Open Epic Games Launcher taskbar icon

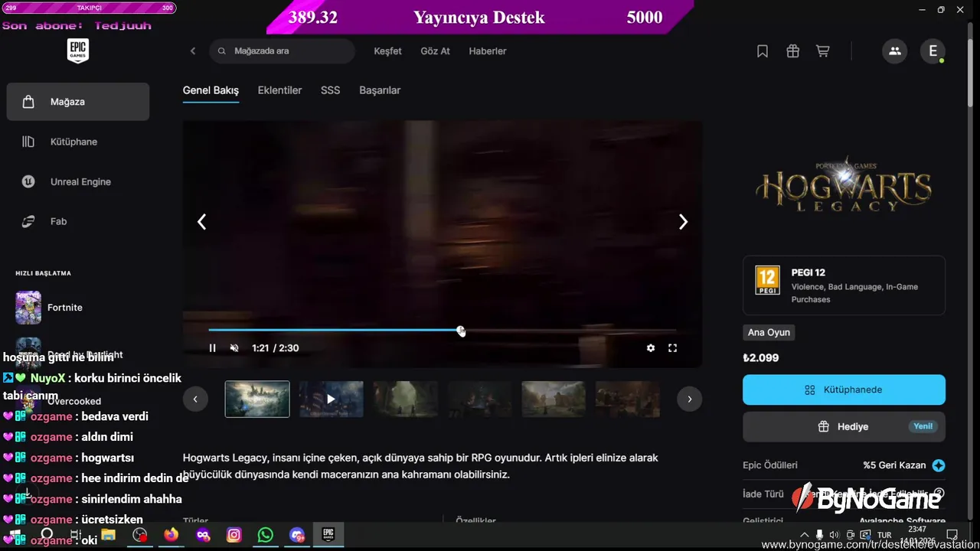pyautogui.click(x=328, y=534)
